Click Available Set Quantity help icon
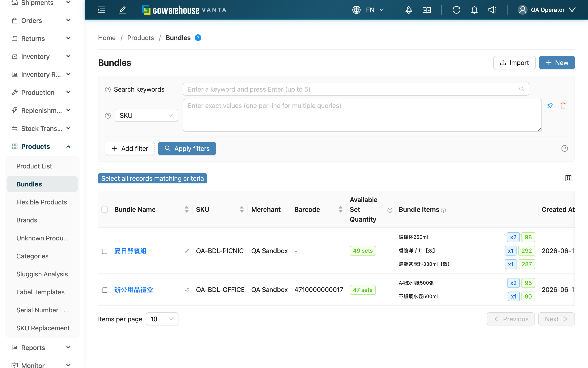 [x=390, y=210]
